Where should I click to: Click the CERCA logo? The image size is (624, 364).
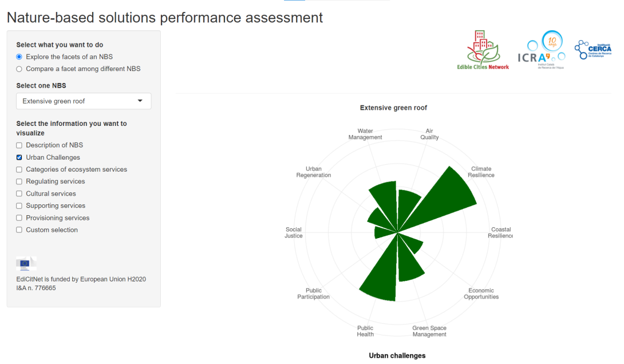point(593,50)
